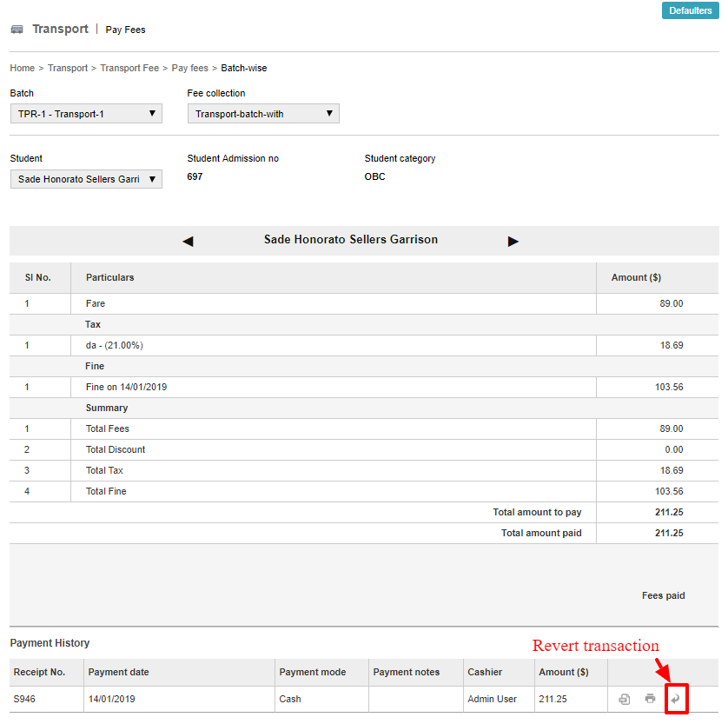This screenshot has width=728, height=724.
Task: Click Total Discount summary row
Action: coord(364,449)
